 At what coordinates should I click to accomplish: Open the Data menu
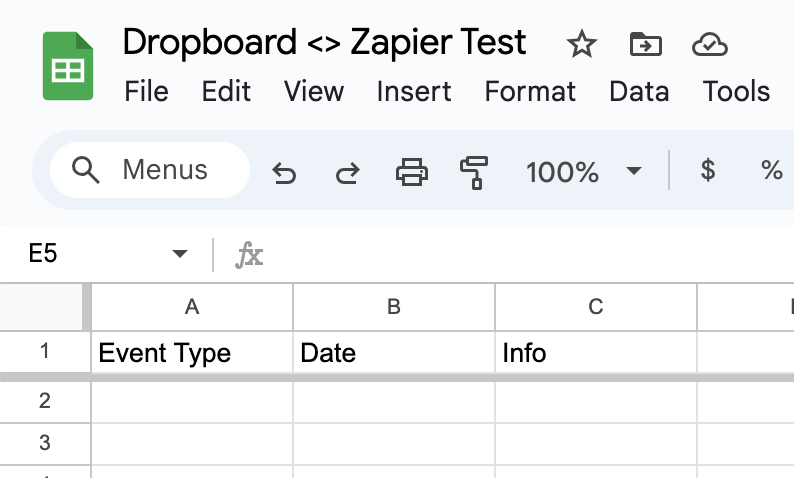pos(639,92)
